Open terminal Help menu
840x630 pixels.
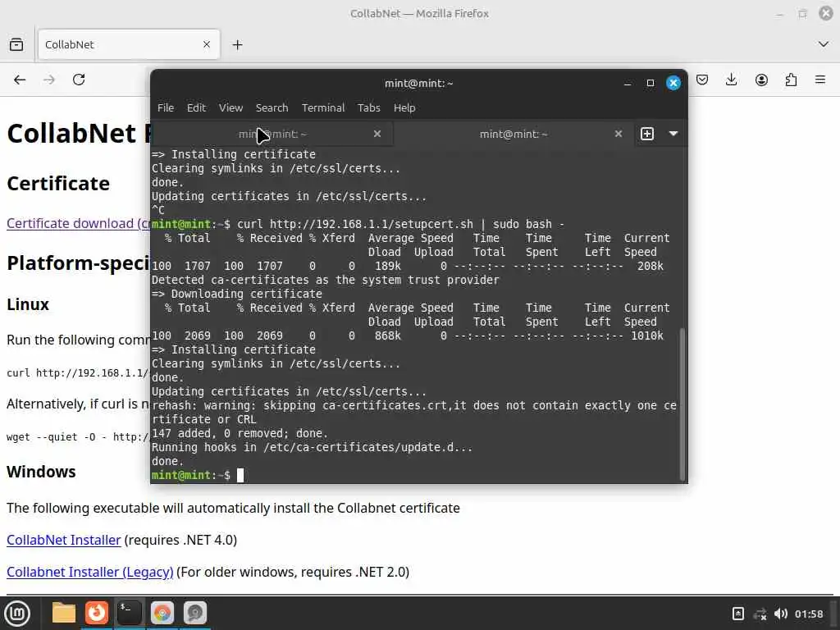coord(404,107)
